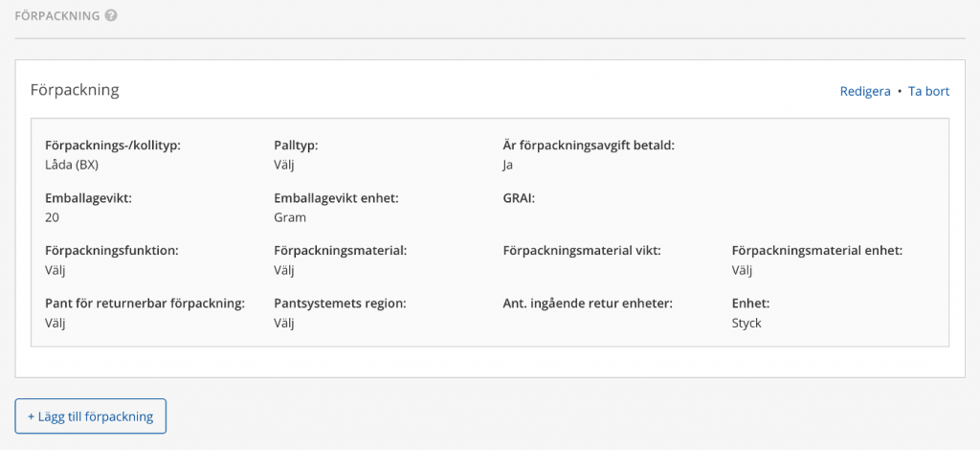980x450 pixels.
Task: Click Välj under Pant för returnerbar förpackning
Action: 55,323
